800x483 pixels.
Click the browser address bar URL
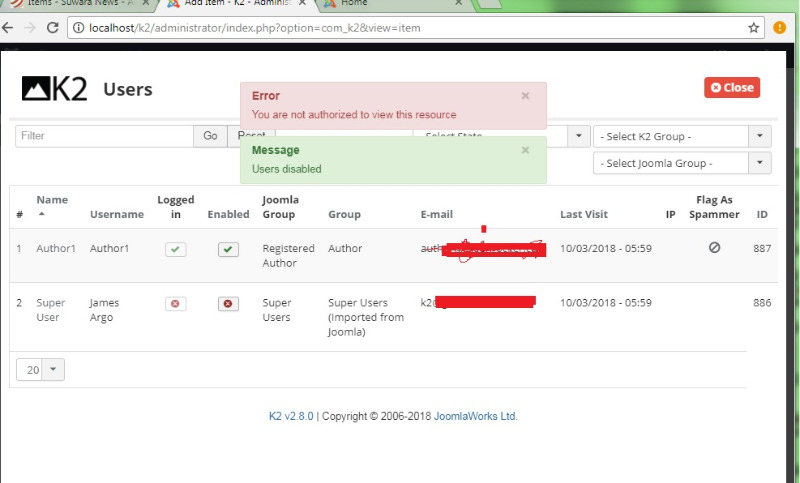tap(255, 28)
